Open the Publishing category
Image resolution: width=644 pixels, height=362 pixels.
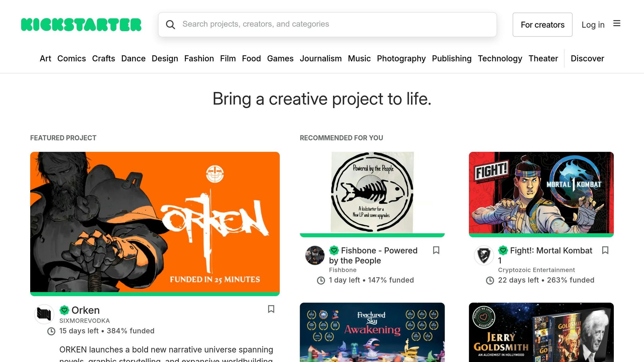[452, 58]
